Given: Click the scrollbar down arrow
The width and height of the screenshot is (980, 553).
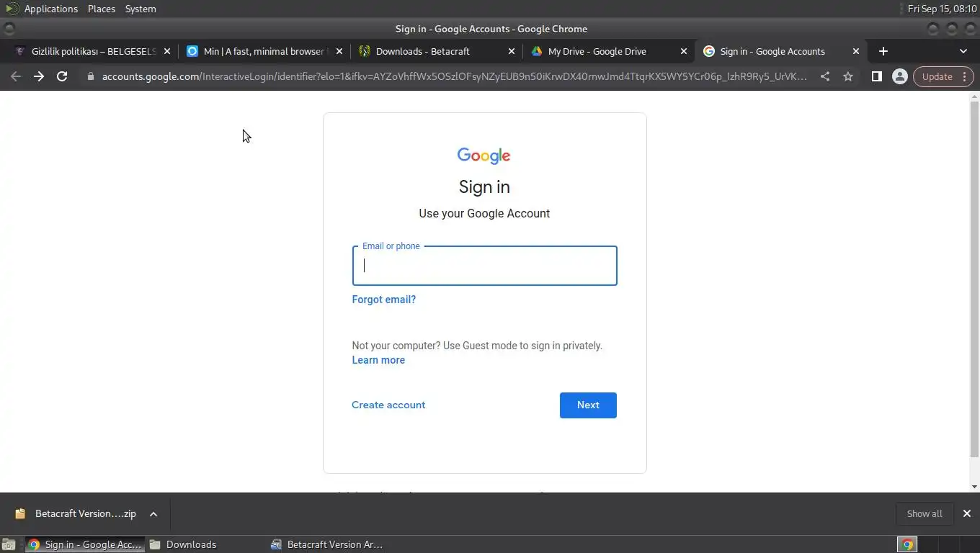Looking at the screenshot, I should click(974, 487).
